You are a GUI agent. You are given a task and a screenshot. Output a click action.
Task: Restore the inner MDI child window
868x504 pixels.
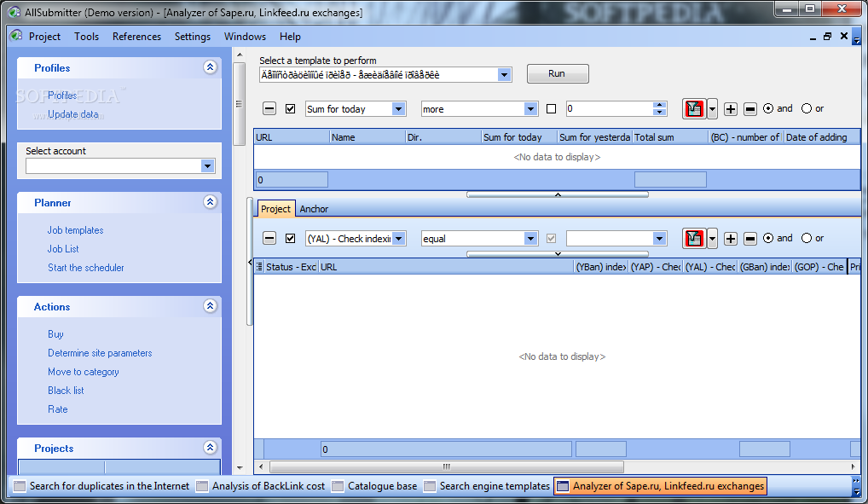828,37
